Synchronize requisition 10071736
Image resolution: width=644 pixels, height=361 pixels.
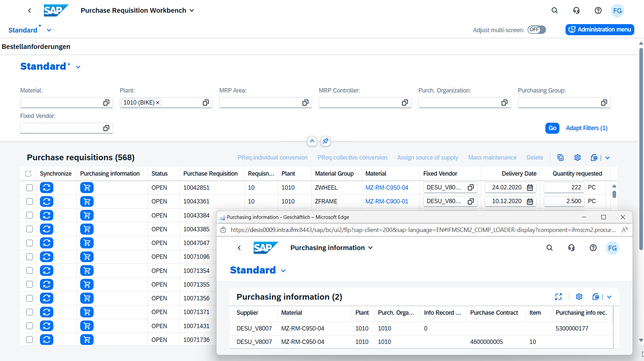tap(47, 340)
